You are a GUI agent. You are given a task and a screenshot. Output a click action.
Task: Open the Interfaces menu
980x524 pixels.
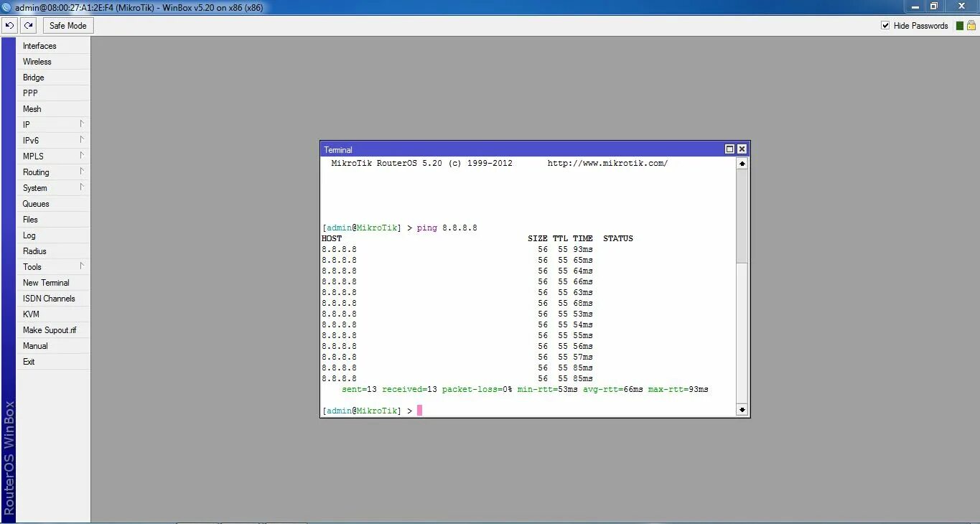(x=53, y=46)
